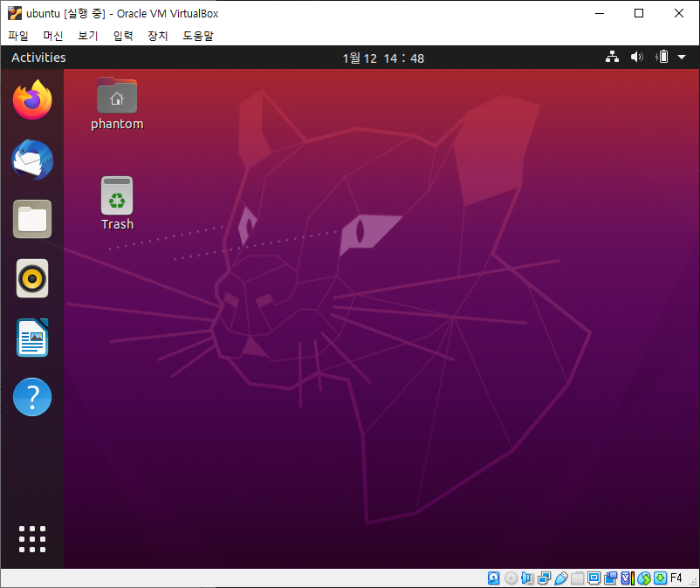
Task: Close the VirtualBox window
Action: [x=679, y=13]
